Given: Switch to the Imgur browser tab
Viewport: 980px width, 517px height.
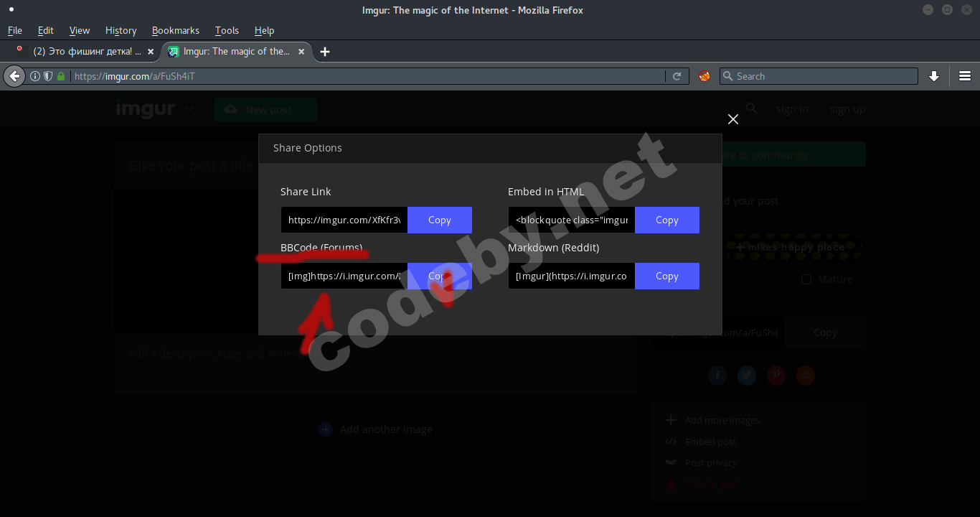Looking at the screenshot, I should click(x=237, y=52).
